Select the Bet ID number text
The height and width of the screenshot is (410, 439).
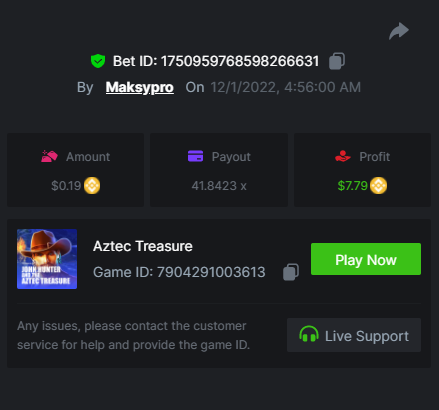click(x=240, y=61)
